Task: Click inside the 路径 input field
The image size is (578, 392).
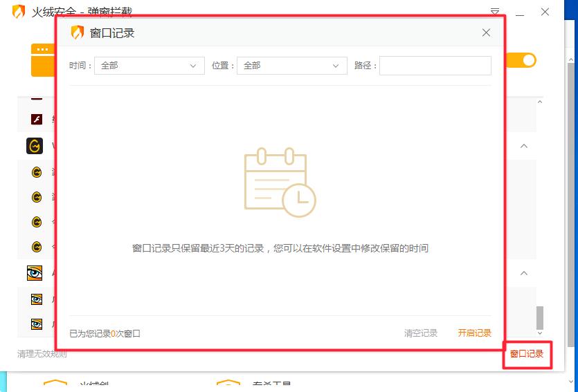Action: point(435,66)
